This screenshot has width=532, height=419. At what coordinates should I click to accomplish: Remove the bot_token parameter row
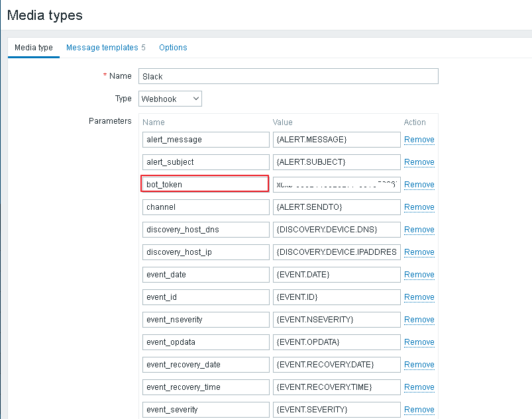pyautogui.click(x=419, y=185)
